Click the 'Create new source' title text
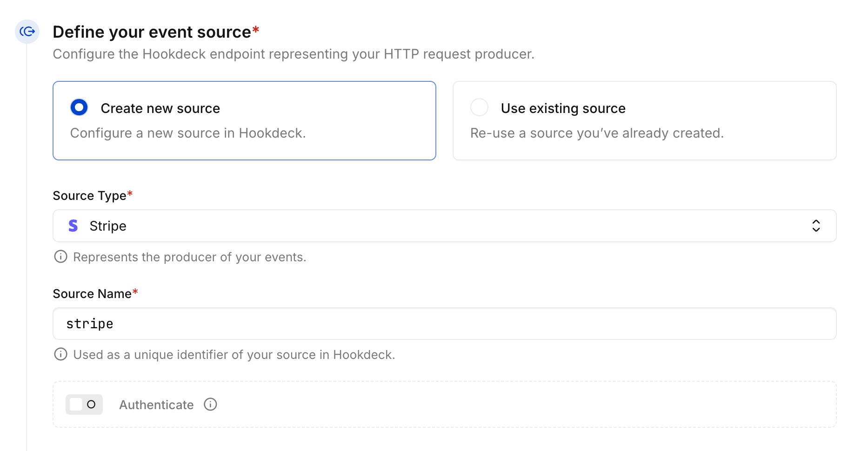 pos(160,108)
